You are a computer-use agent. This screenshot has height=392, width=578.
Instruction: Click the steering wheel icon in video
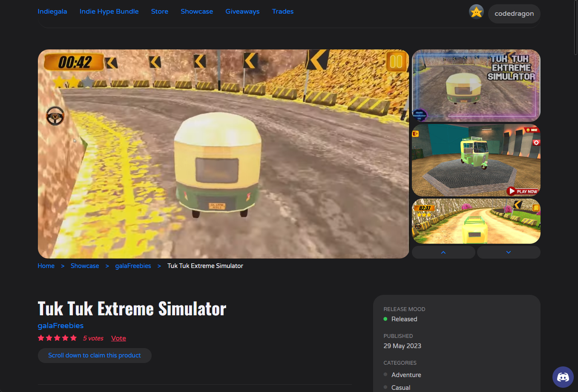(x=55, y=116)
